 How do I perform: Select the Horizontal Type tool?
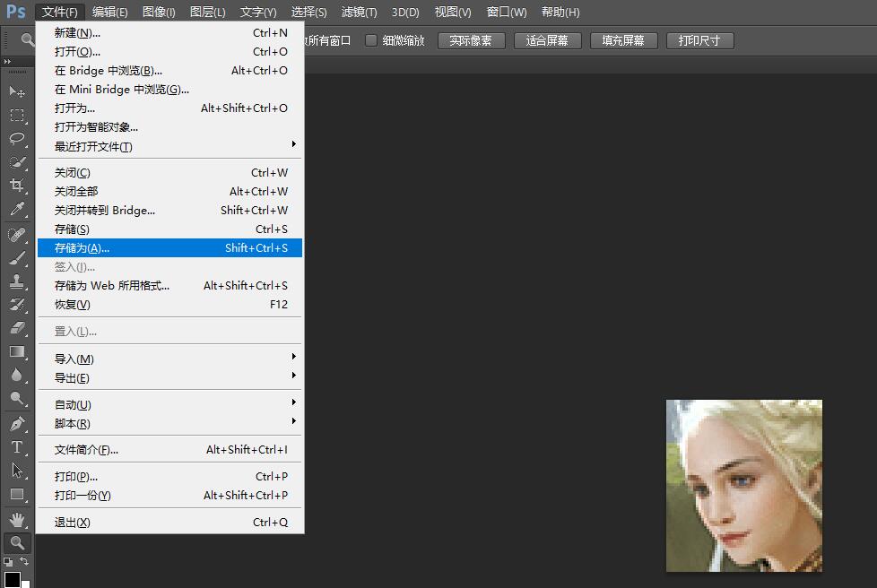(17, 447)
